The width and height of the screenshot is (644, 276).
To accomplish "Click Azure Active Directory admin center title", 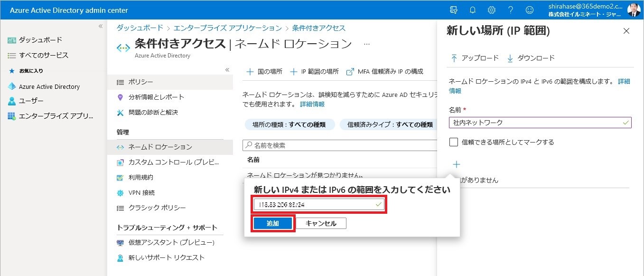I will tap(69, 10).
